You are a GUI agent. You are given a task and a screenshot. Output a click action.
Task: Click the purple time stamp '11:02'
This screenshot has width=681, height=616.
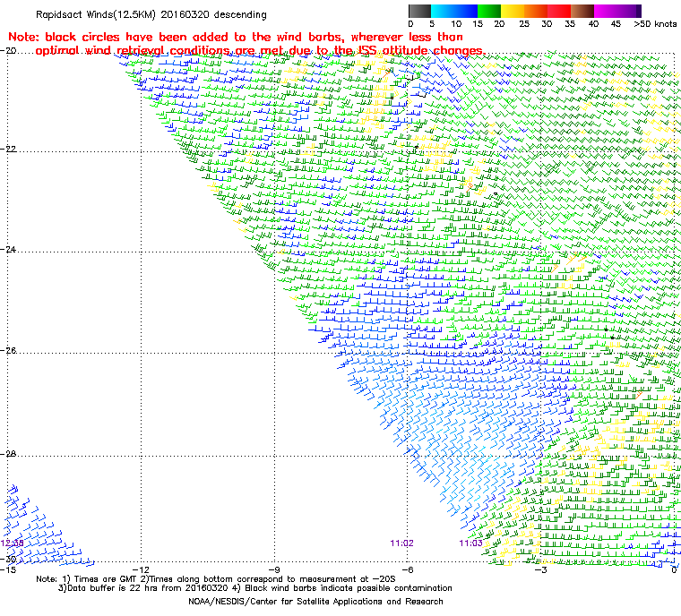pos(401,543)
